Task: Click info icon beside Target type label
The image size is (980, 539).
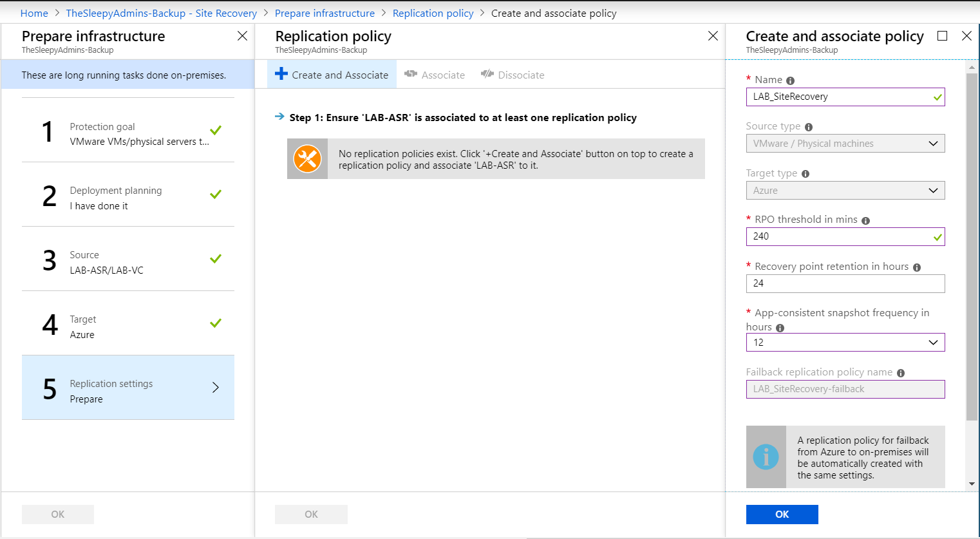Action: click(805, 174)
